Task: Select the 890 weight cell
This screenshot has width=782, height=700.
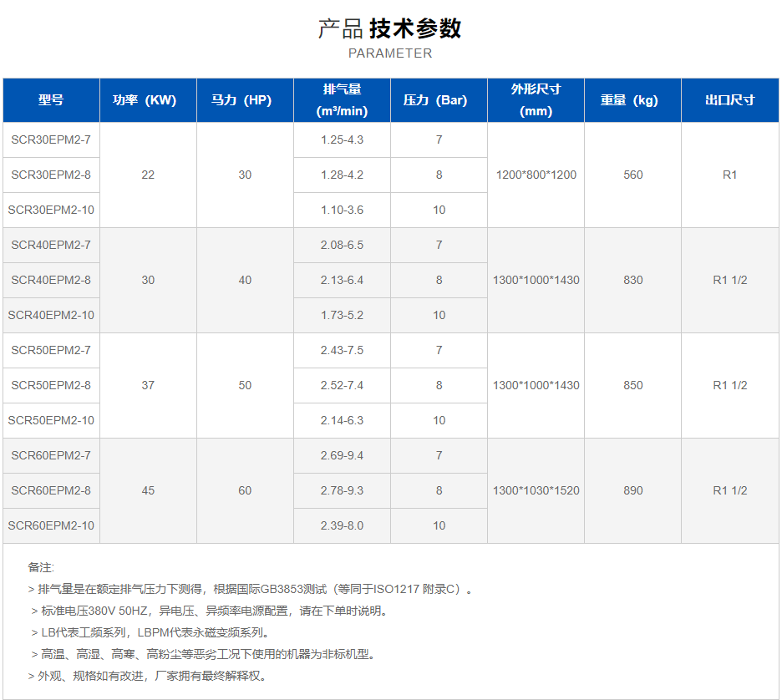Action: click(x=632, y=490)
